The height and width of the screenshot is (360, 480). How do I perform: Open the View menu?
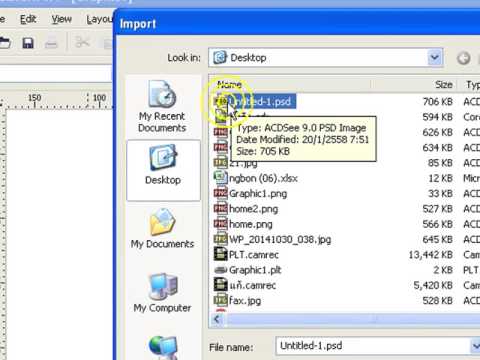[62, 19]
